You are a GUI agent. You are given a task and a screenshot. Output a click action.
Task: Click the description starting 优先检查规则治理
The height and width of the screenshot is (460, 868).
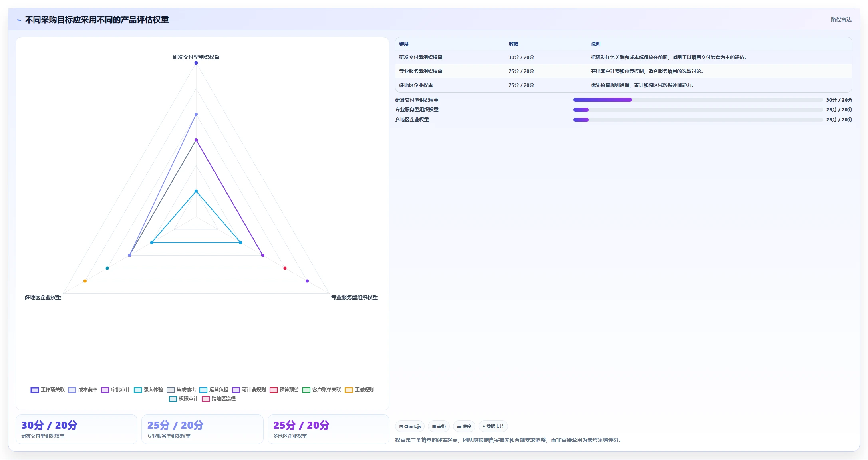tap(643, 85)
